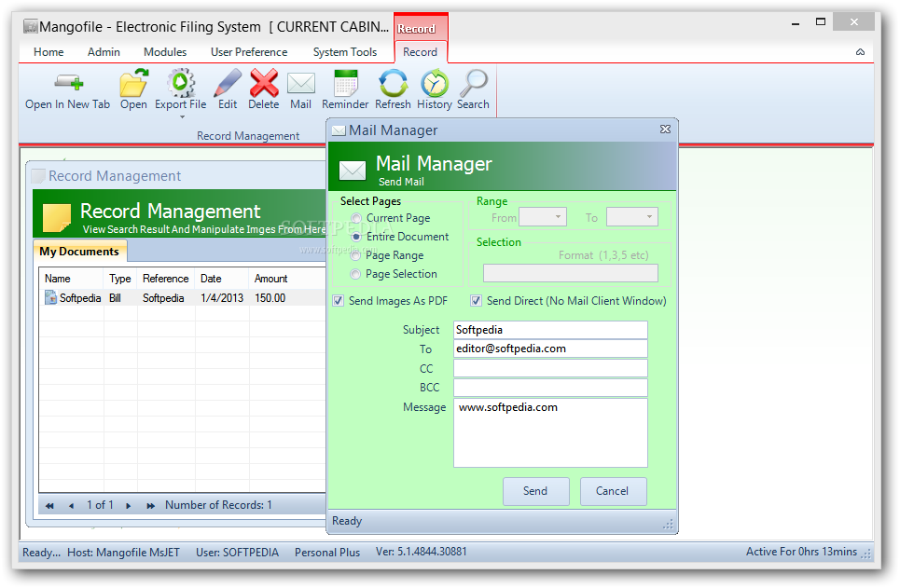Select the 150.00 amount cell
The image size is (900, 588).
click(x=270, y=298)
